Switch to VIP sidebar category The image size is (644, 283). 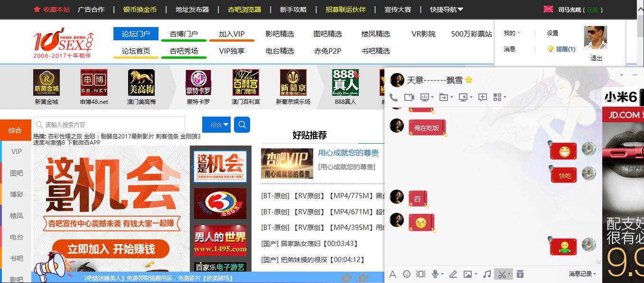(x=17, y=152)
